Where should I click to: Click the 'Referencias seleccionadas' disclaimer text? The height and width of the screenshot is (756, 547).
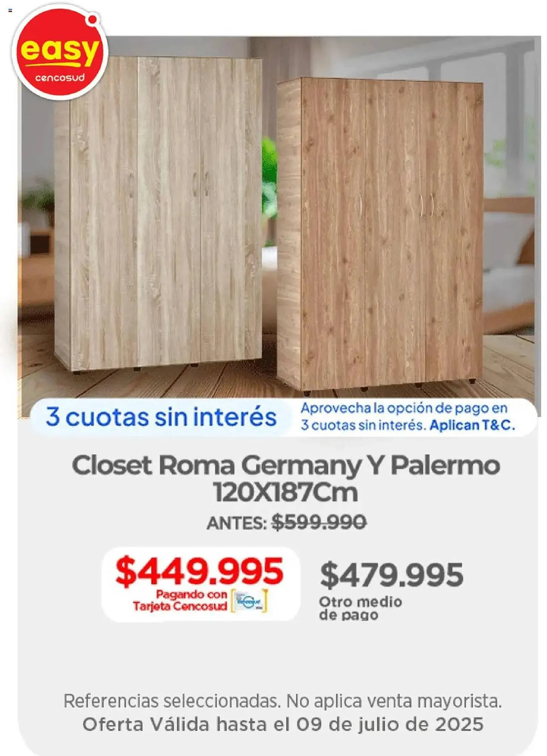tap(283, 701)
